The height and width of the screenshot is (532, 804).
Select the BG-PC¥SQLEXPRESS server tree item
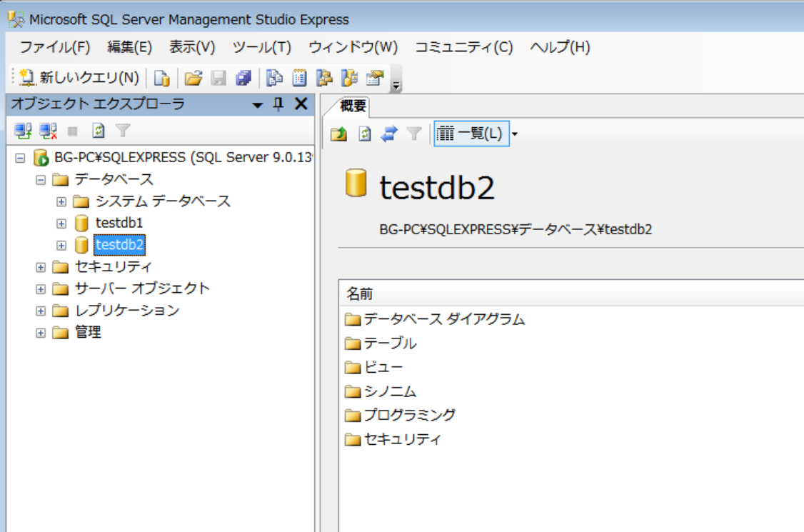(x=184, y=158)
